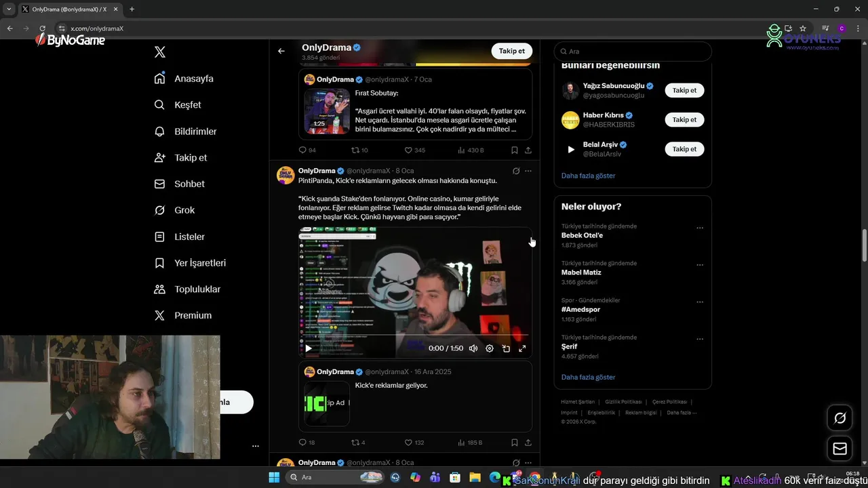Like the tweet with 345 likes

coord(408,150)
